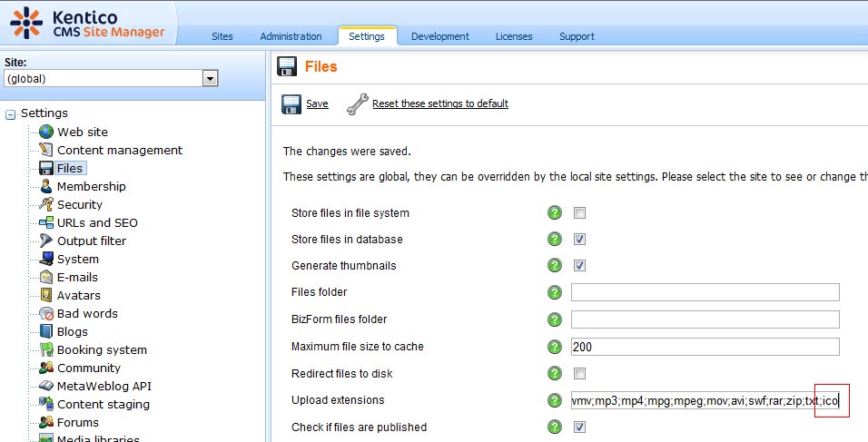Click help icon for Upload extensions
This screenshot has height=442, width=868.
pyautogui.click(x=554, y=400)
